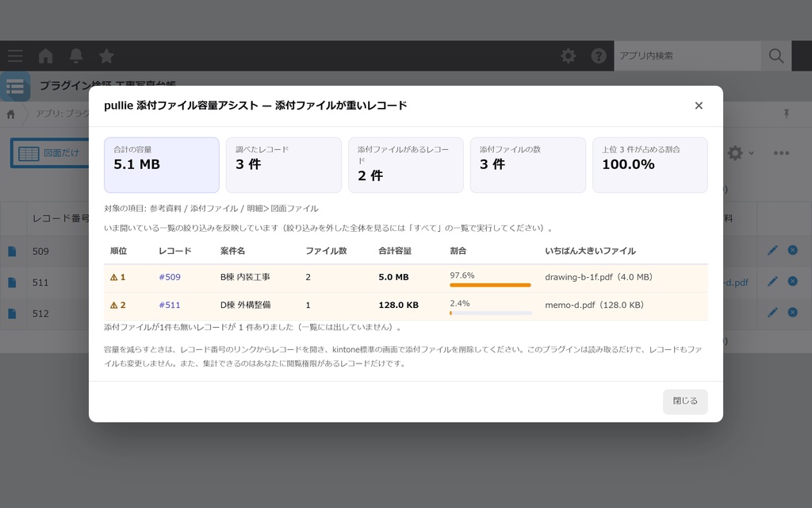This screenshot has width=812, height=508.
Task: Click record number 512 in background list
Action: pos(40,314)
